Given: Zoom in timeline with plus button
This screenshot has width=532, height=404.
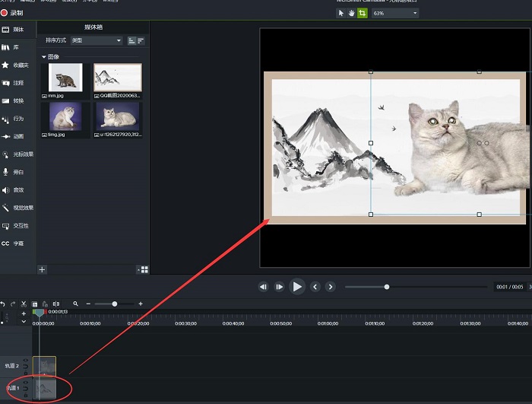Looking at the screenshot, I should pyautogui.click(x=141, y=304).
